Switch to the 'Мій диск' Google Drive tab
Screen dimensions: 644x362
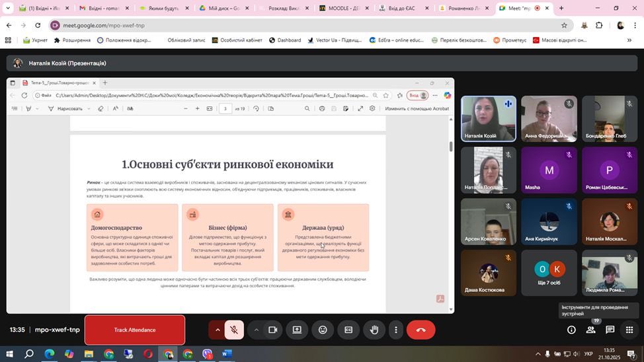coord(224,8)
